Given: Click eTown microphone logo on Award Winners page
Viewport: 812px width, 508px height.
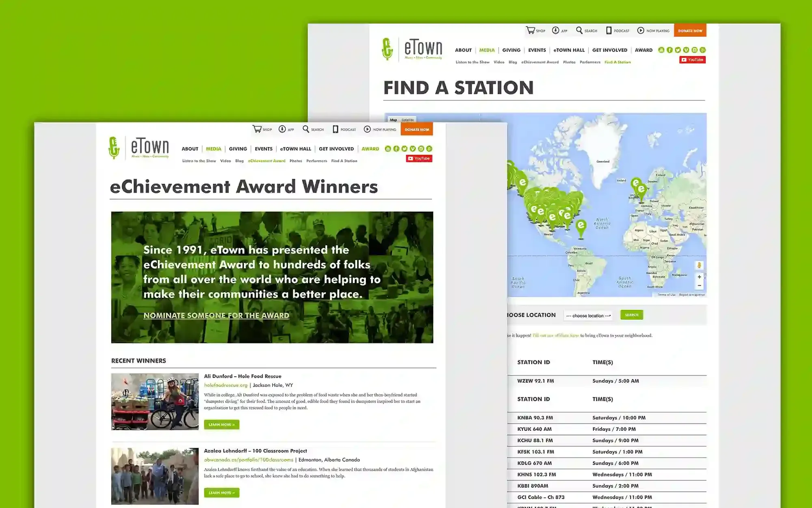Looking at the screenshot, I should click(114, 148).
